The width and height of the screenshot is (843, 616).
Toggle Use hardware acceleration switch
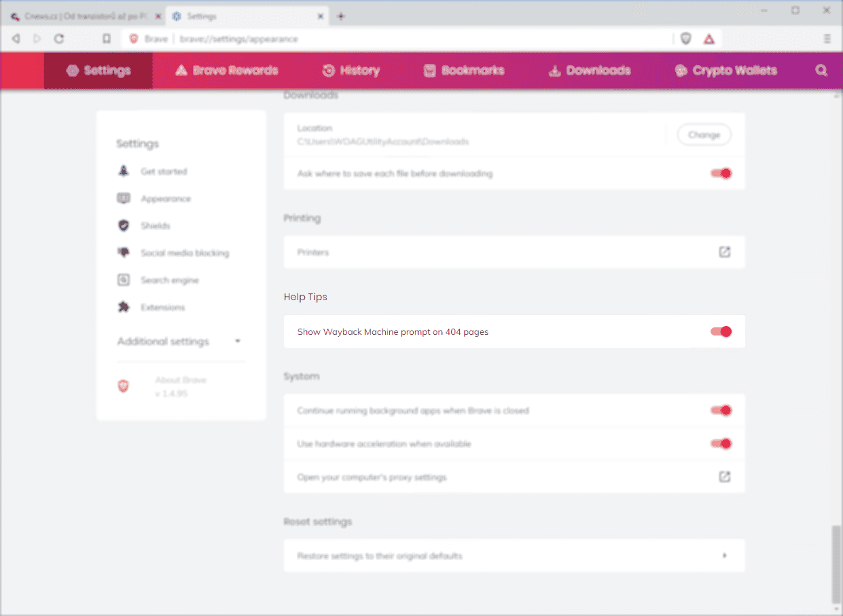(x=721, y=443)
